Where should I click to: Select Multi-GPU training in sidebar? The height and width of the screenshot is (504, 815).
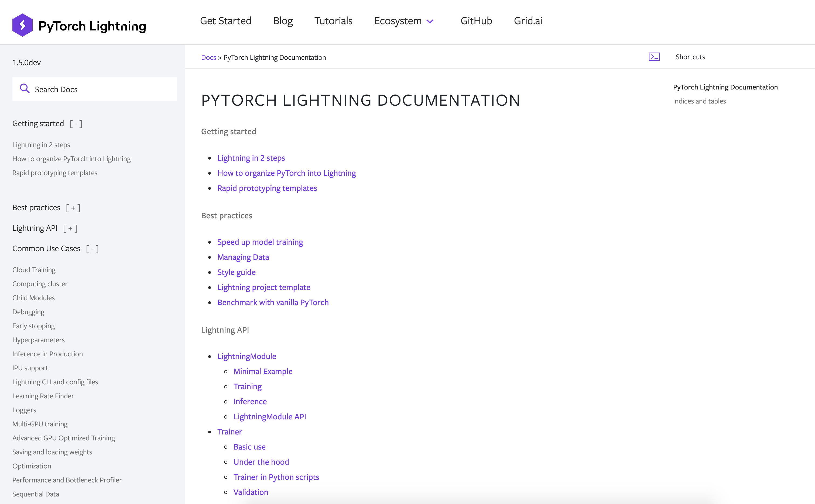point(40,424)
